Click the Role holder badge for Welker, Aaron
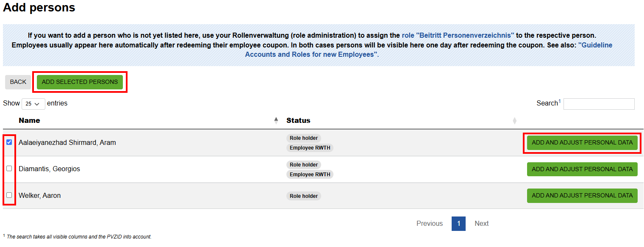 (303, 195)
